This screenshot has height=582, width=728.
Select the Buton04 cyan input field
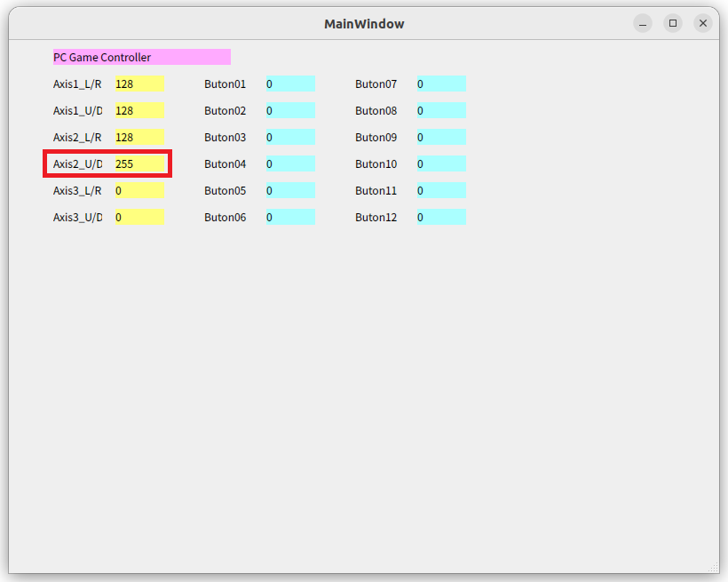coord(289,163)
